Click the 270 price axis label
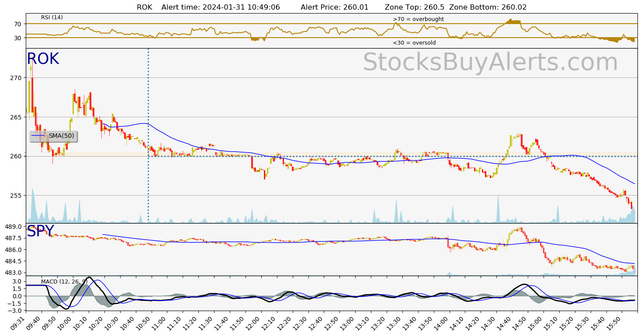644x336 pixels. 16,78
